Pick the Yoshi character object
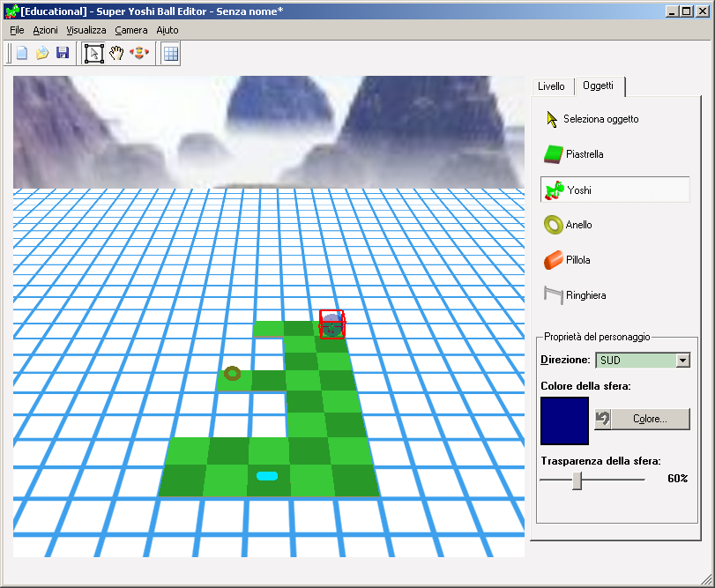The image size is (715, 588). coord(614,190)
